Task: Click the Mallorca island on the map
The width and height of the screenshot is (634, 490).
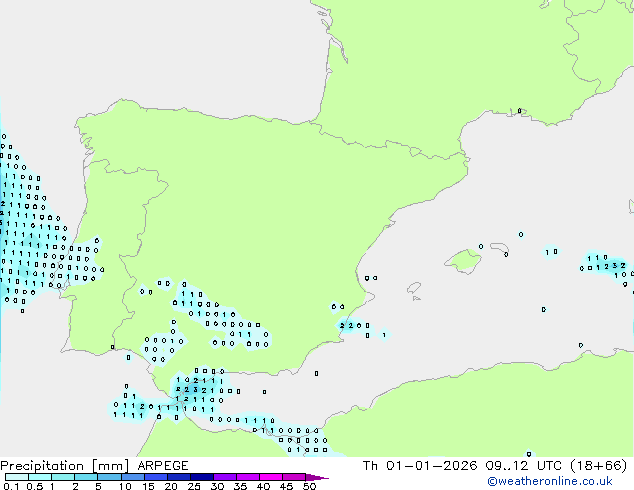Action: tap(462, 262)
